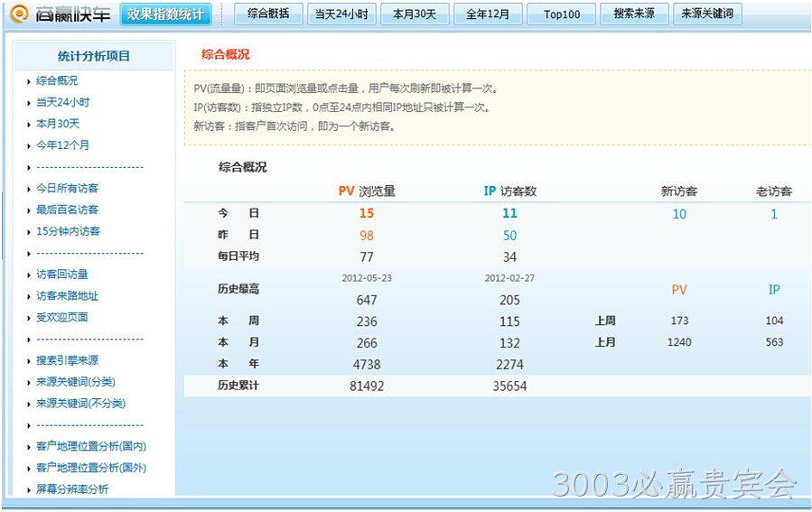The width and height of the screenshot is (812, 512).
Task: Open 访客来路地址 report
Action: click(x=68, y=296)
